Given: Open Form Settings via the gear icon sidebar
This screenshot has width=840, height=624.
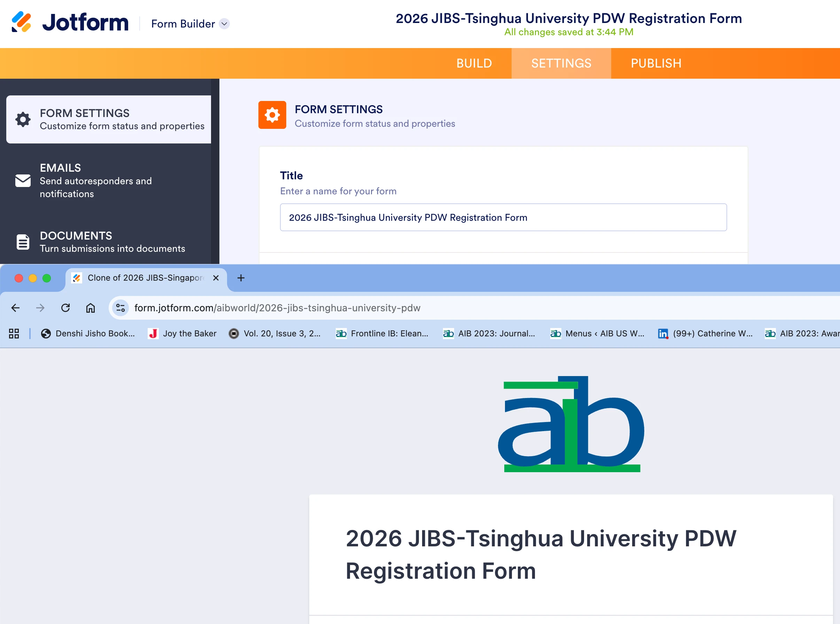Looking at the screenshot, I should [x=22, y=119].
